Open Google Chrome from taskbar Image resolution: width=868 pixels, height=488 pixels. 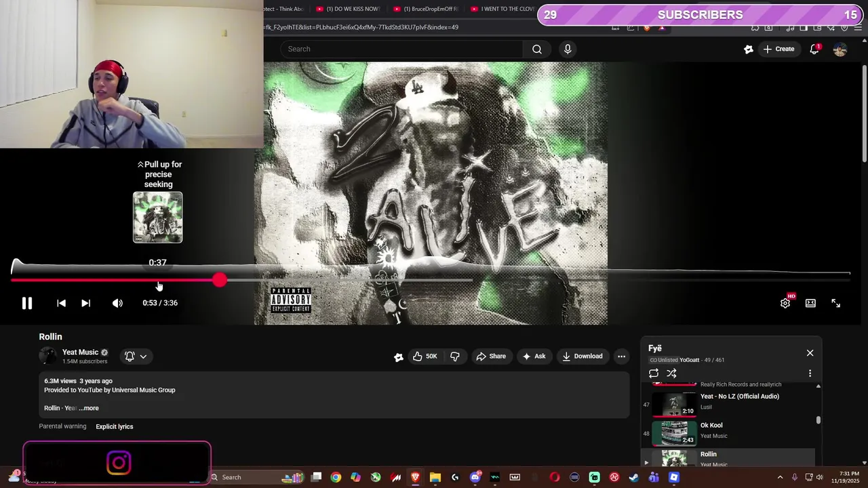tap(336, 477)
